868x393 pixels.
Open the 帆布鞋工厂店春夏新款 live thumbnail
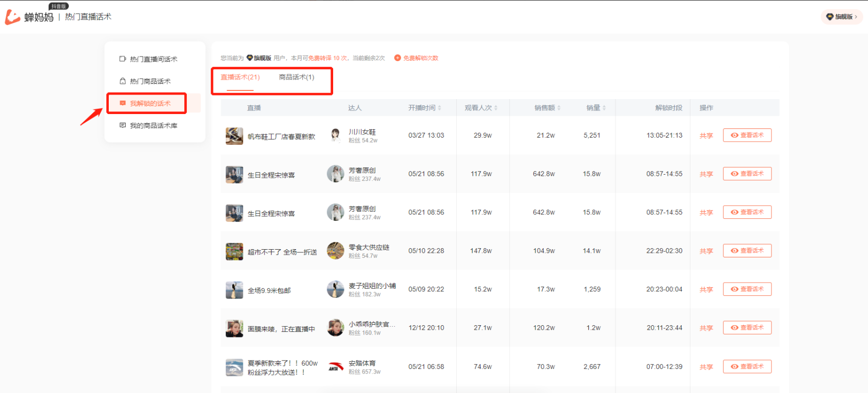point(235,136)
